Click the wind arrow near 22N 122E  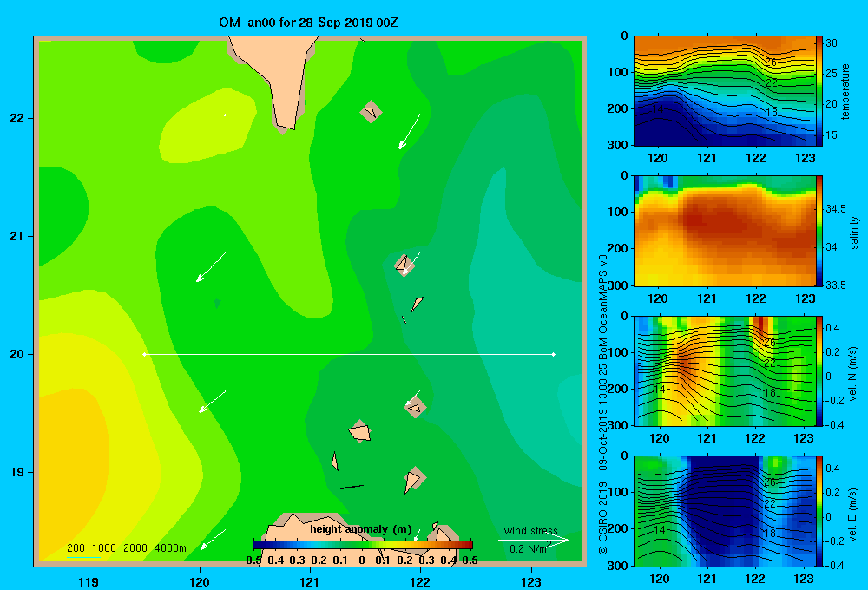(409, 132)
